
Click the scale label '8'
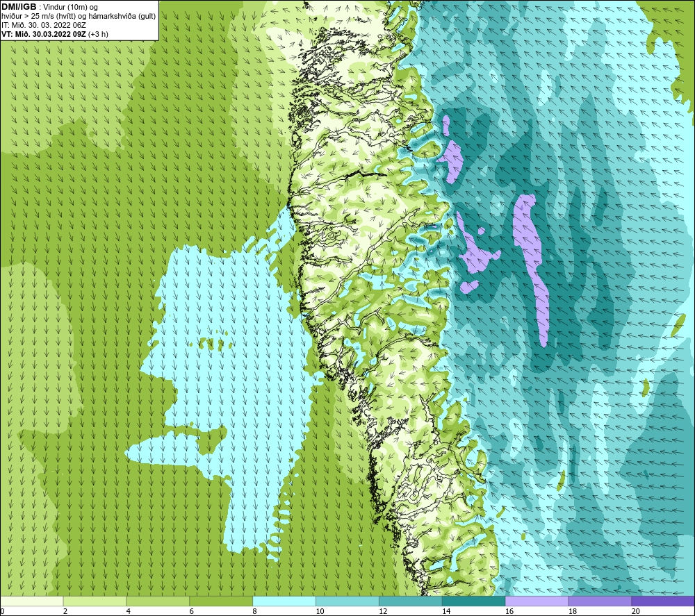point(255,611)
